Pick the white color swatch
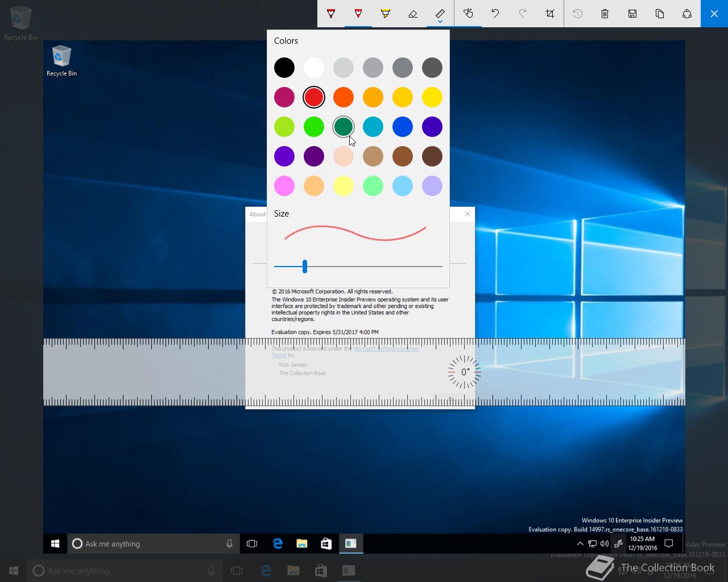The width and height of the screenshot is (728, 582). (314, 68)
